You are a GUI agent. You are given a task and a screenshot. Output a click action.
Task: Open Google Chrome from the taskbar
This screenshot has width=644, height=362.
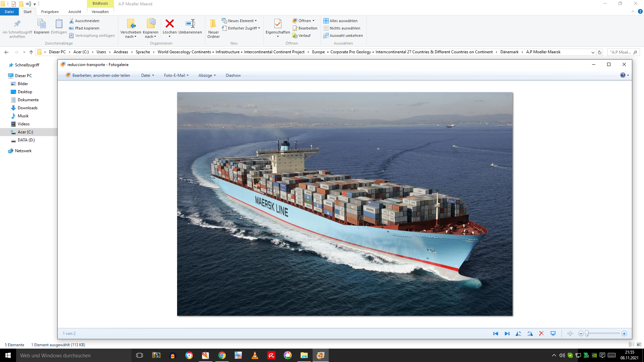coord(222,355)
